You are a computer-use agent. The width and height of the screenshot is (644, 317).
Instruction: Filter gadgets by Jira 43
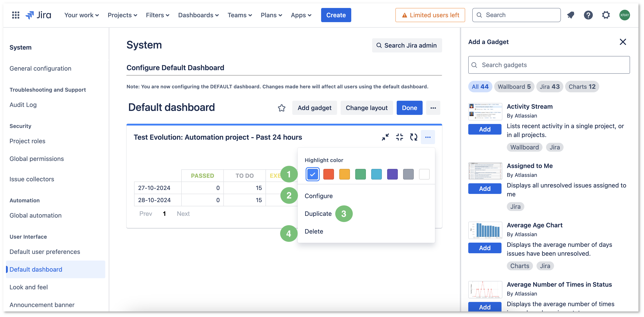[x=550, y=87]
